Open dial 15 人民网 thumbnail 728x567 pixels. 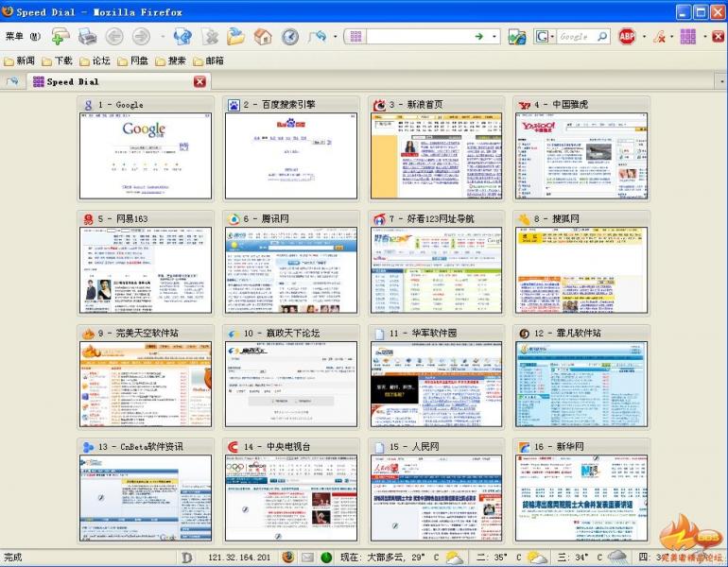(437, 498)
